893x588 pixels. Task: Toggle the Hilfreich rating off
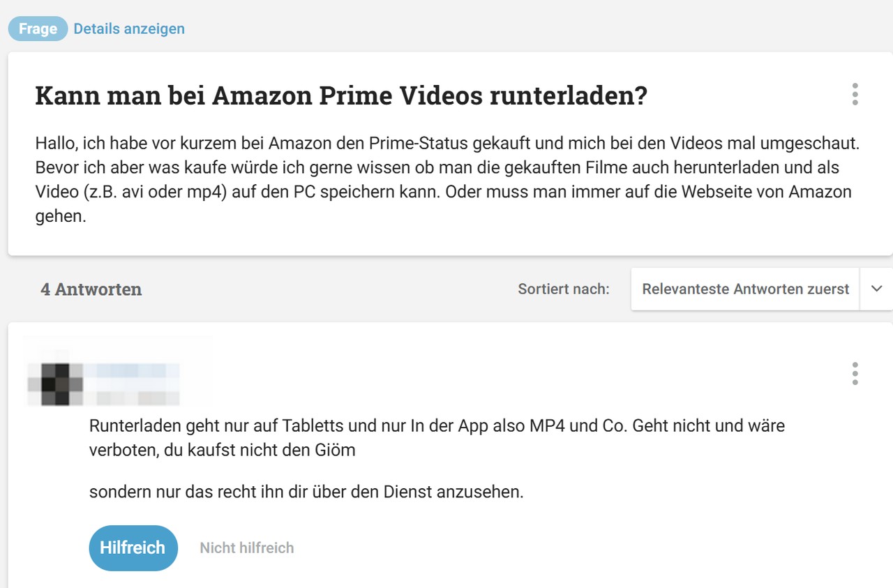tap(133, 548)
